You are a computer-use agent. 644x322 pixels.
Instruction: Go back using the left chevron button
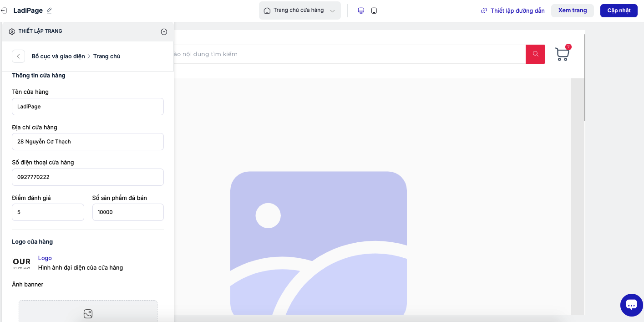pyautogui.click(x=18, y=56)
